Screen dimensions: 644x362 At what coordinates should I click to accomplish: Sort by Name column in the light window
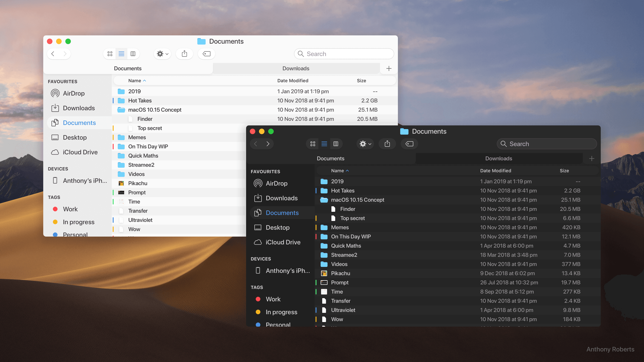pos(137,81)
